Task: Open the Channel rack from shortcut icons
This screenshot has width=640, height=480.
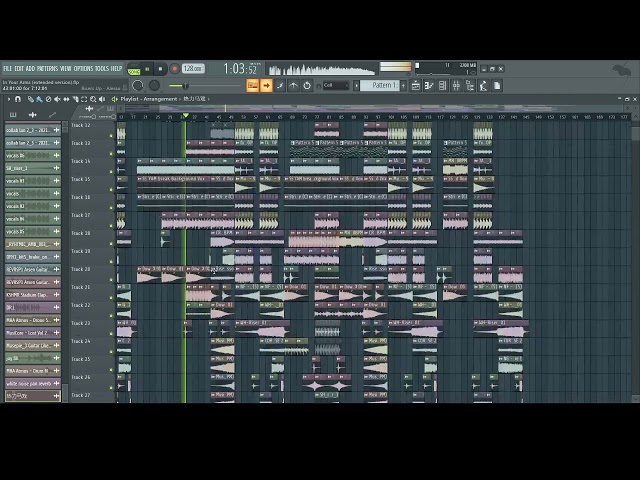Action: (x=442, y=86)
